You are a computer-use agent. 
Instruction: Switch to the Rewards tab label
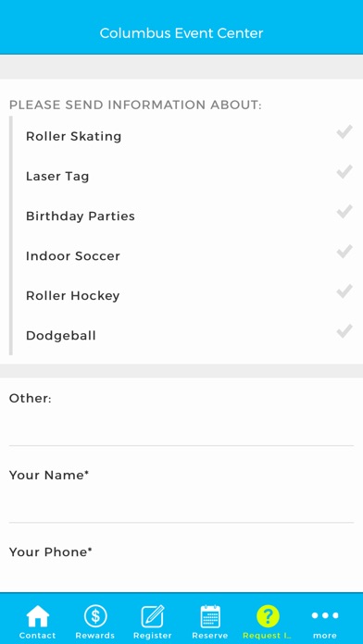[x=95, y=636]
